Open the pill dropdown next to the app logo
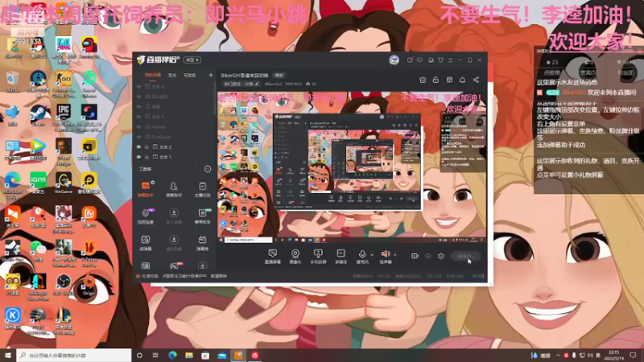Image resolution: width=644 pixels, height=362 pixels. click(192, 60)
